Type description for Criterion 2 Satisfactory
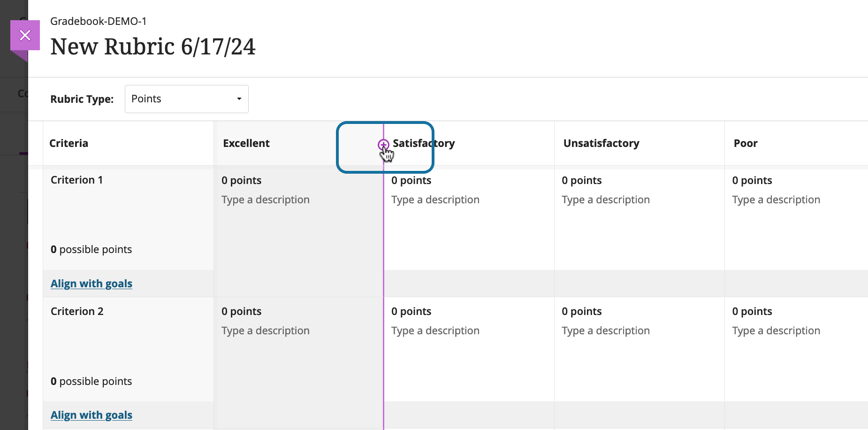Screen dimensions: 868x430 pyautogui.click(x=435, y=331)
